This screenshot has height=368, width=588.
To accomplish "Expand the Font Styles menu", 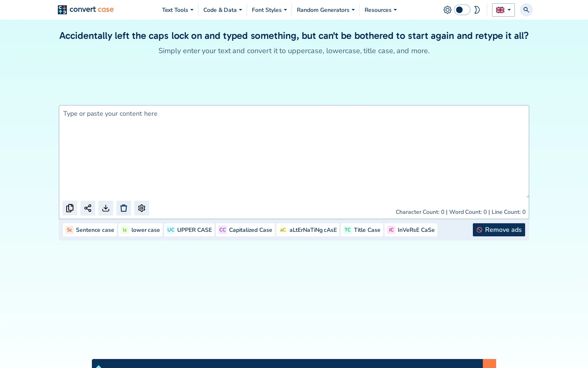I will [x=269, y=10].
